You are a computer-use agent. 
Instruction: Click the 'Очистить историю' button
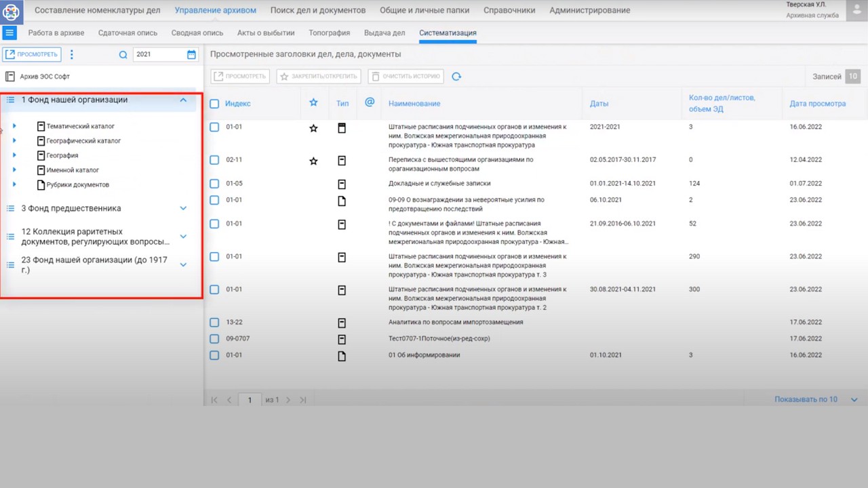pos(406,77)
